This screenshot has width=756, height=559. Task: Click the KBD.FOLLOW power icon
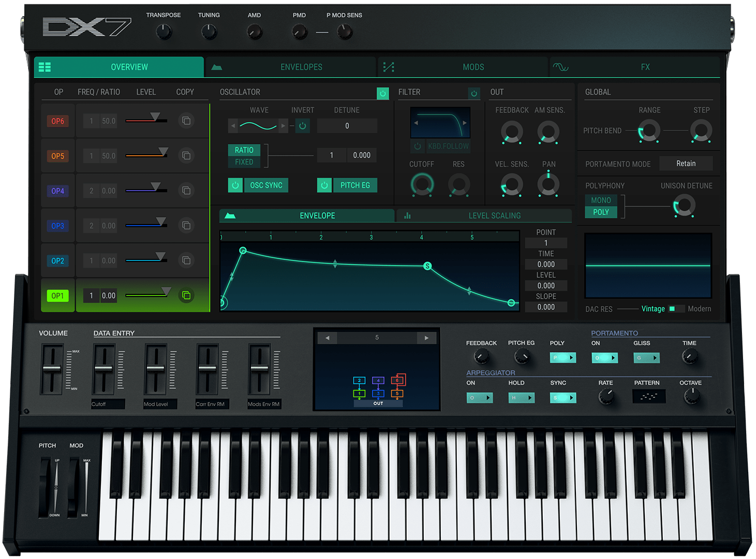pyautogui.click(x=418, y=146)
